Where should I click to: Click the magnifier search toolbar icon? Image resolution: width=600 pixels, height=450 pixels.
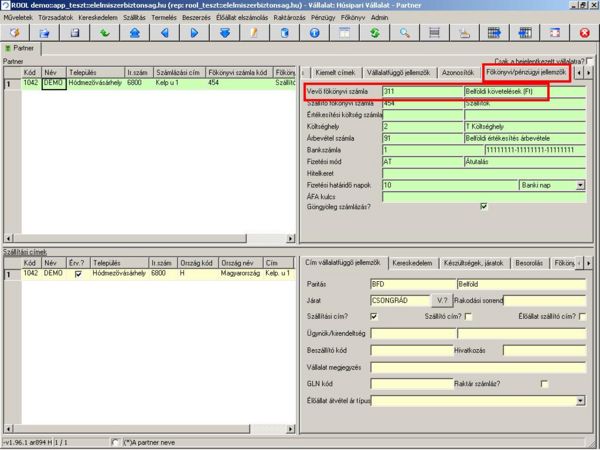point(404,33)
